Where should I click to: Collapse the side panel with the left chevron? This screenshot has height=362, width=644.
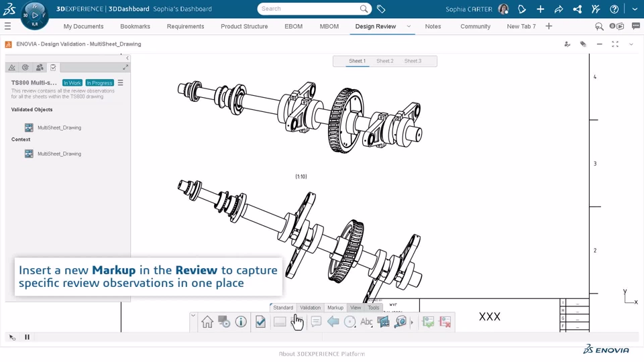[127, 58]
